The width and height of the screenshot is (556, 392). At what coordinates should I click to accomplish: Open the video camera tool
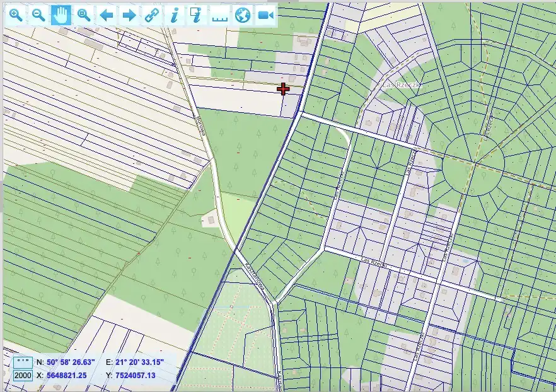click(x=265, y=15)
